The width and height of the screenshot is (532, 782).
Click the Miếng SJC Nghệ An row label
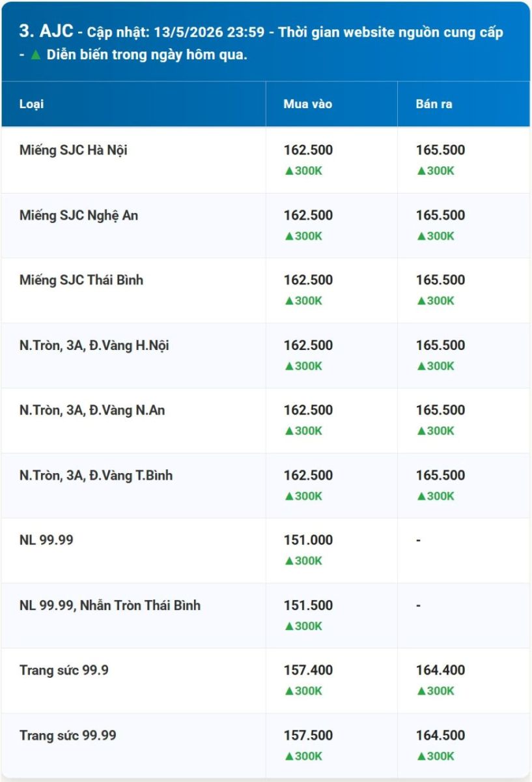79,215
